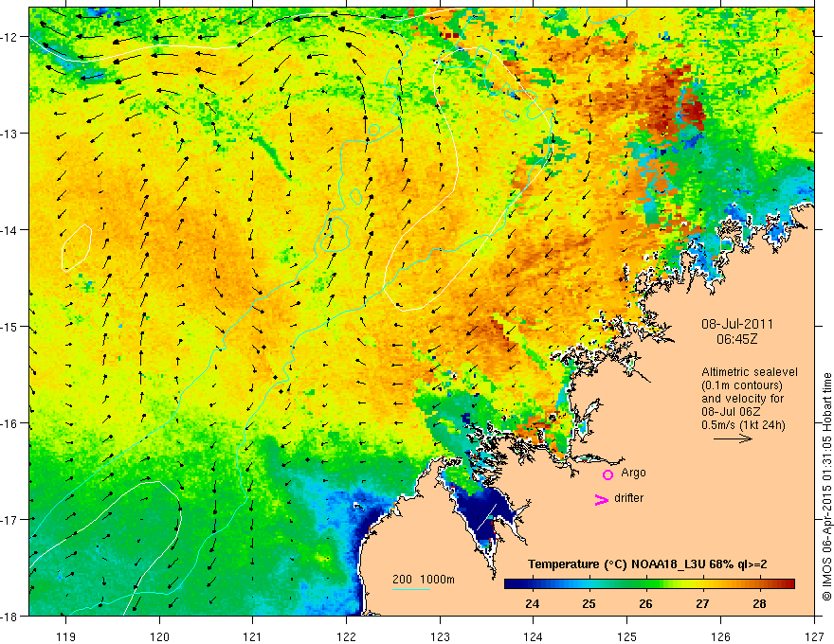834x644 pixels.
Task: Click the black velocity scale arrow in legend
Action: coord(733,438)
